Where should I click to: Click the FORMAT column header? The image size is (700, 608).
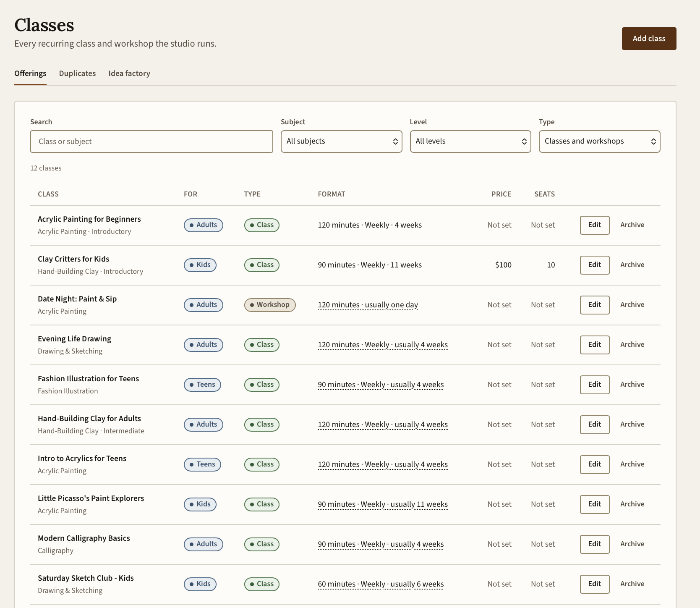(x=332, y=194)
